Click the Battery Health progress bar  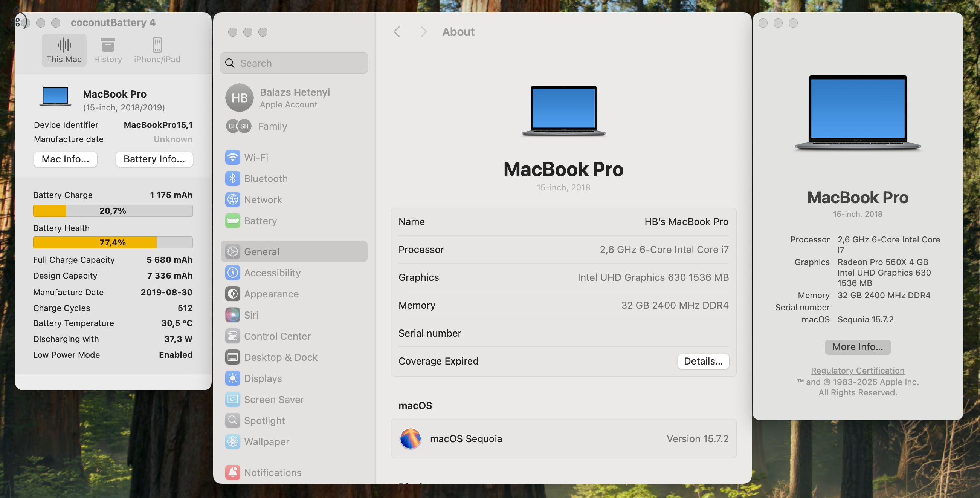113,242
